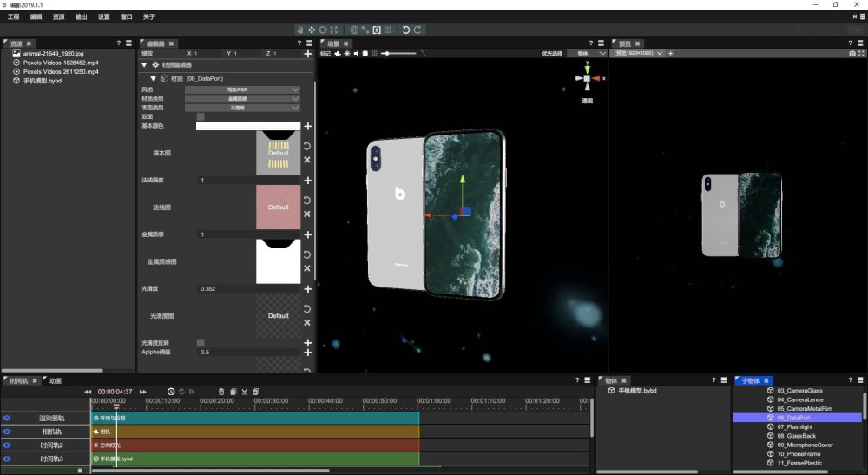Select the rotate tool in top toolbar
Screen dimensions: 868x475
click(x=323, y=30)
